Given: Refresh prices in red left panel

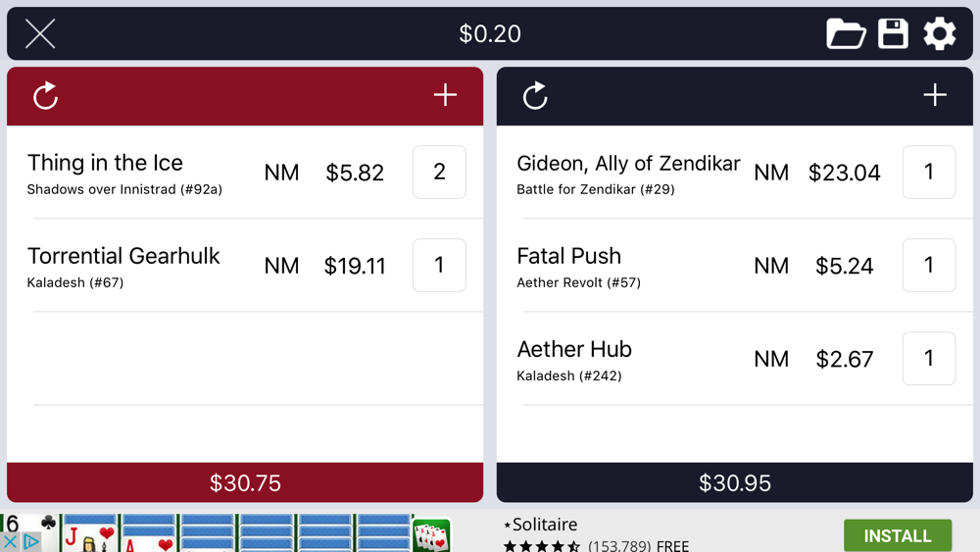Looking at the screenshot, I should [46, 96].
